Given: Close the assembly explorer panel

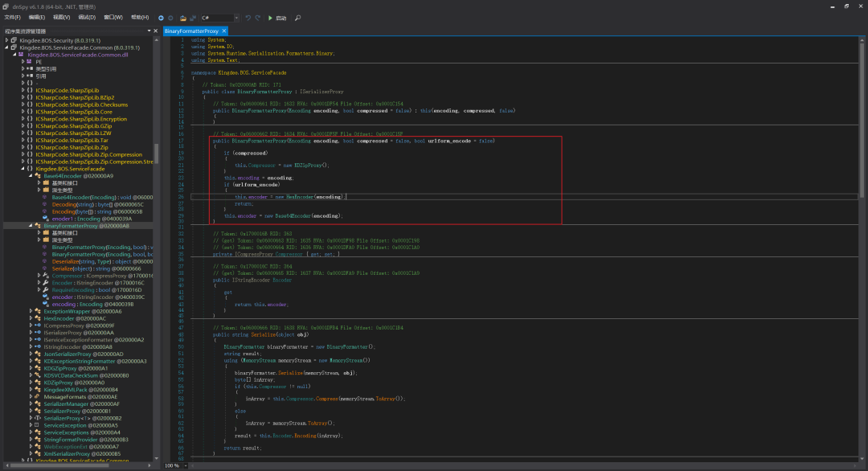Looking at the screenshot, I should (156, 31).
